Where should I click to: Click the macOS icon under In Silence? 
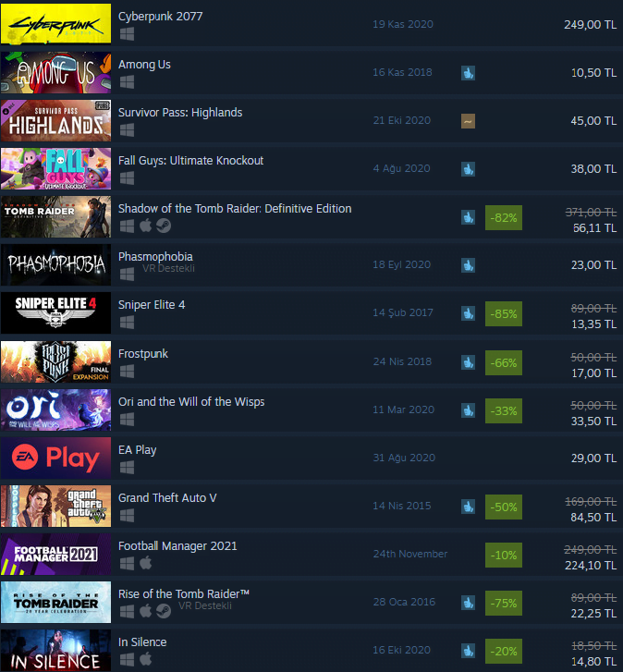coord(146,659)
